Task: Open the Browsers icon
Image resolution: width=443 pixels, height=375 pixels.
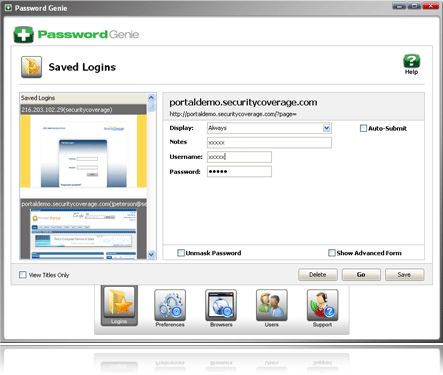Action: [x=221, y=305]
